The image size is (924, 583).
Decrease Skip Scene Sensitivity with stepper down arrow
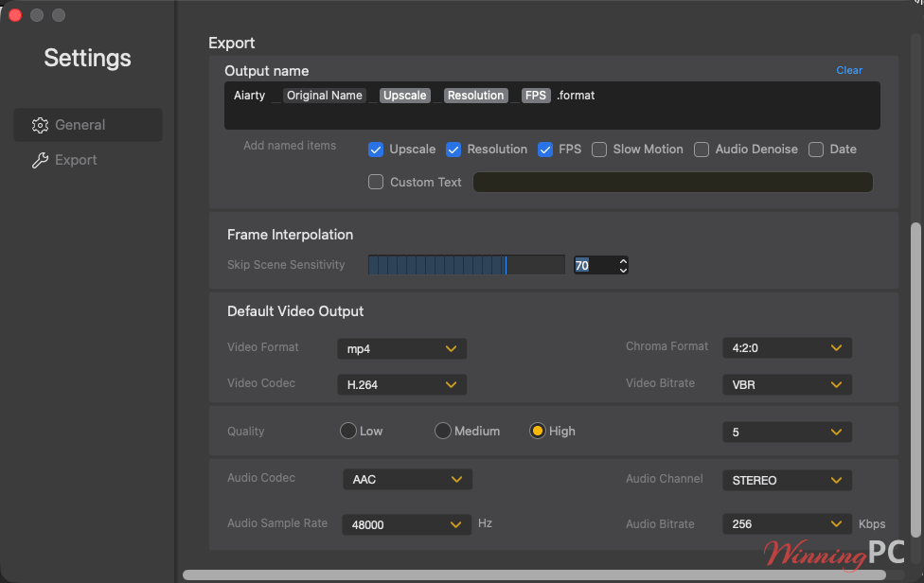624,270
